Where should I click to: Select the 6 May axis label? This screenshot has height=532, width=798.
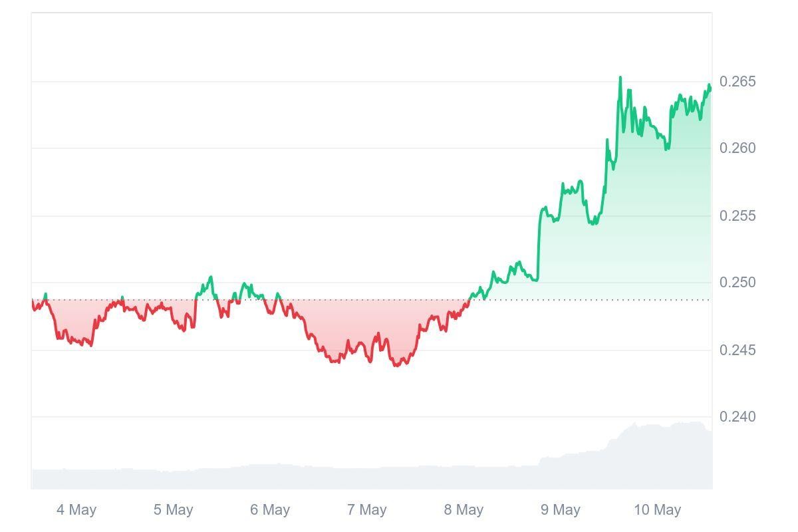pos(270,510)
